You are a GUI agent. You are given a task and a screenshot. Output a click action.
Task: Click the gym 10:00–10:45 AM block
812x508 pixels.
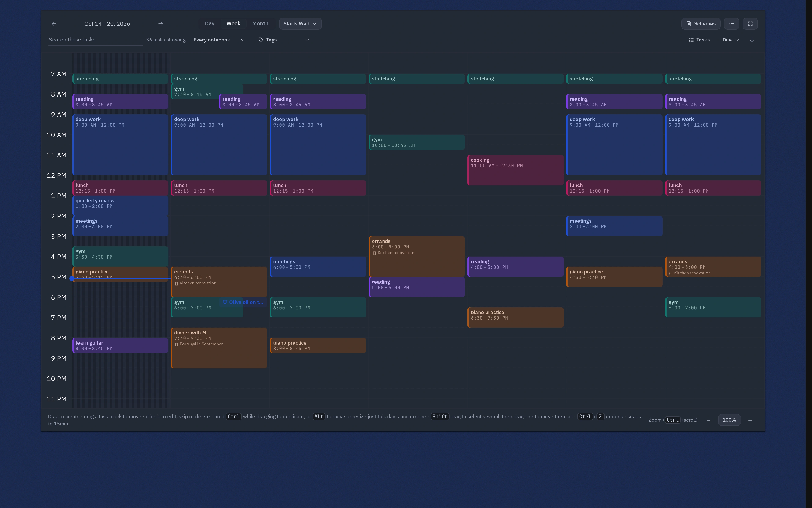(417, 142)
